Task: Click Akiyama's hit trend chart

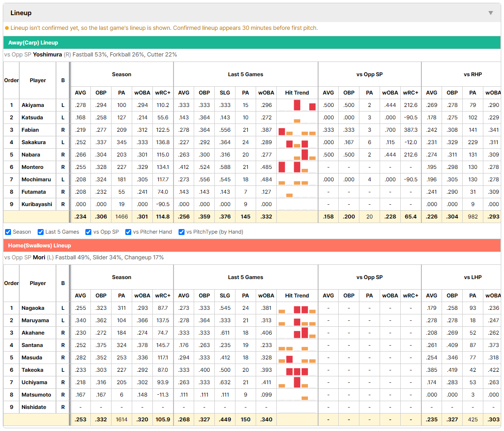Action: click(x=297, y=105)
